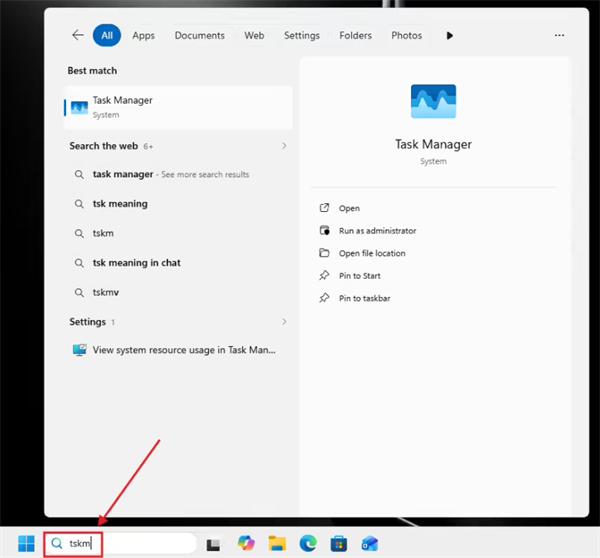
Task: Click the large Task Manager preview icon
Action: 433,101
